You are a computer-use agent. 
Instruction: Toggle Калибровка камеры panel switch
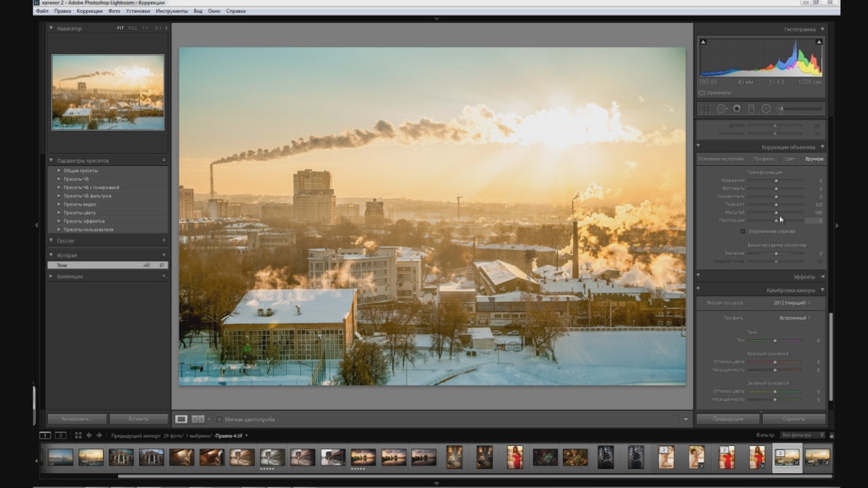coord(698,290)
